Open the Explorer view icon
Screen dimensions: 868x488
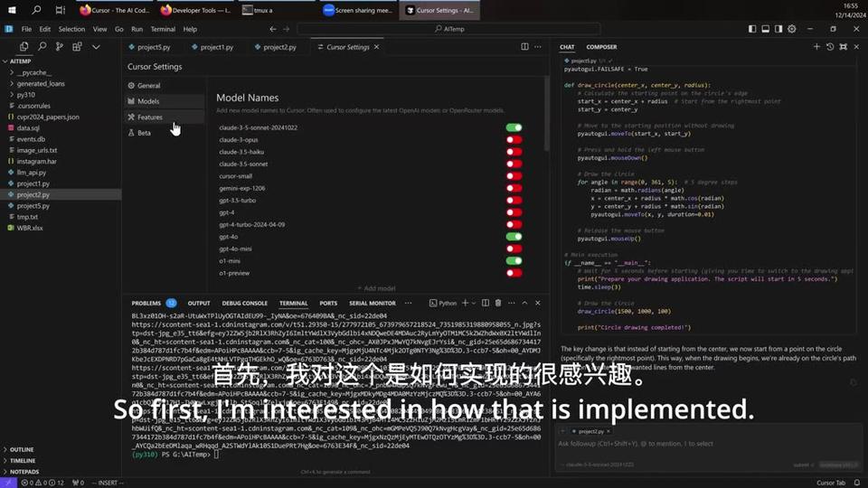click(x=24, y=47)
